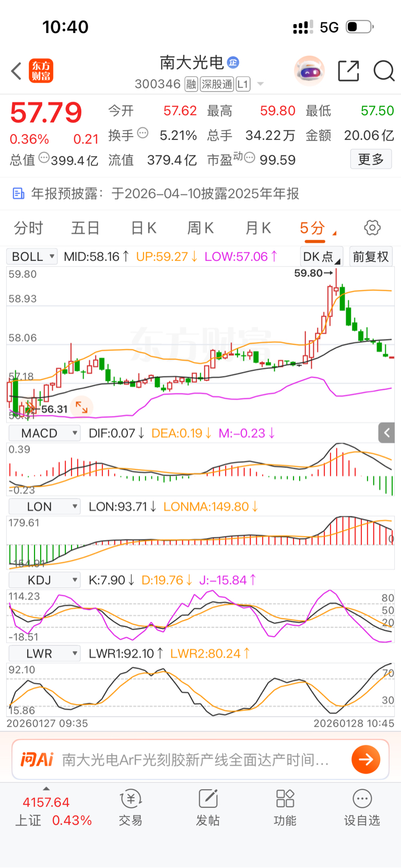The height and width of the screenshot is (868, 401).
Task: Tap the 正 verified badge beside stock name
Action: [x=233, y=63]
